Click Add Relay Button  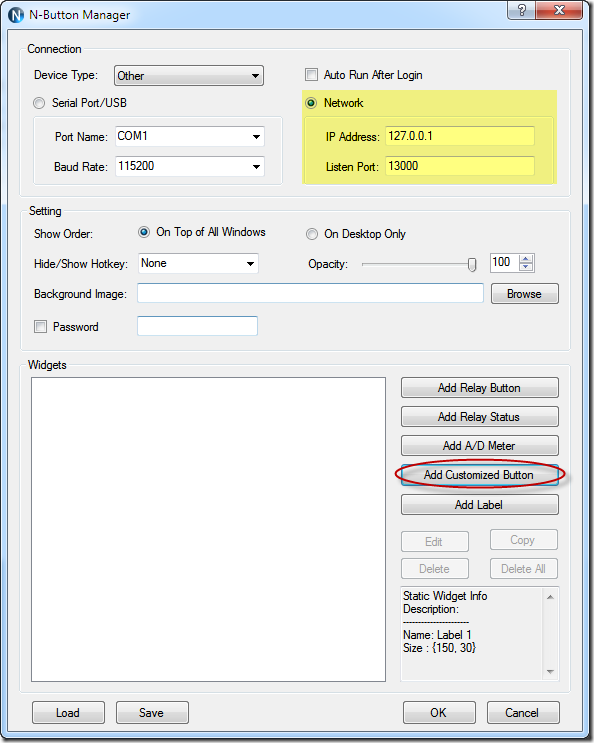click(x=479, y=388)
